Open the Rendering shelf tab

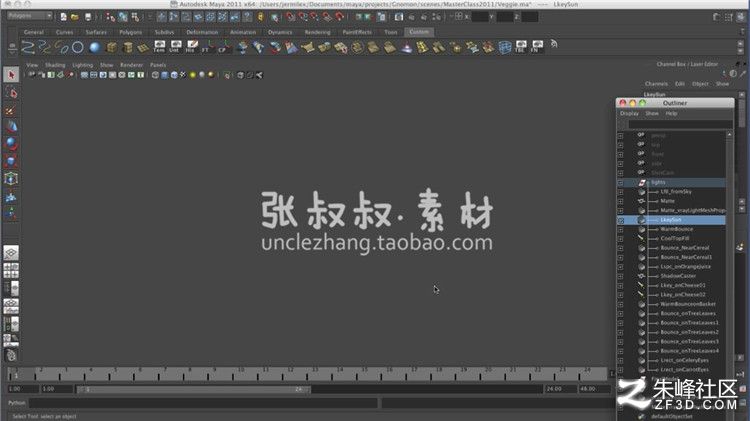(x=317, y=32)
